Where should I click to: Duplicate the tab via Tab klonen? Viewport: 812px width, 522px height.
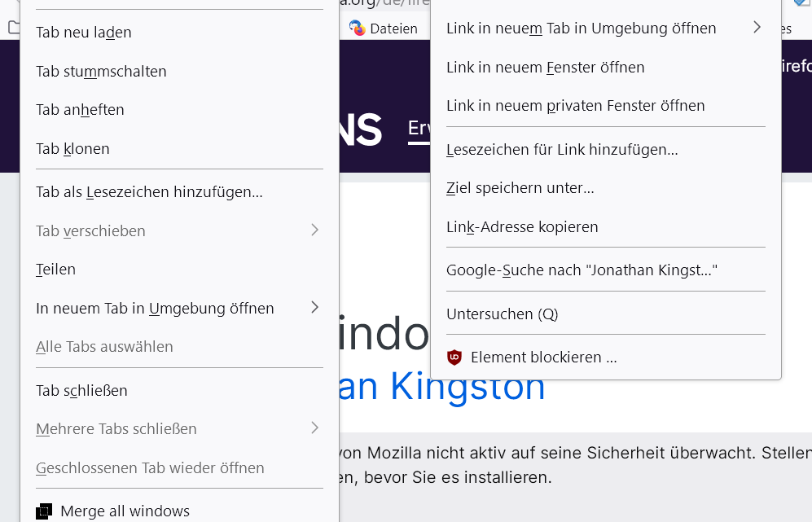click(x=72, y=149)
